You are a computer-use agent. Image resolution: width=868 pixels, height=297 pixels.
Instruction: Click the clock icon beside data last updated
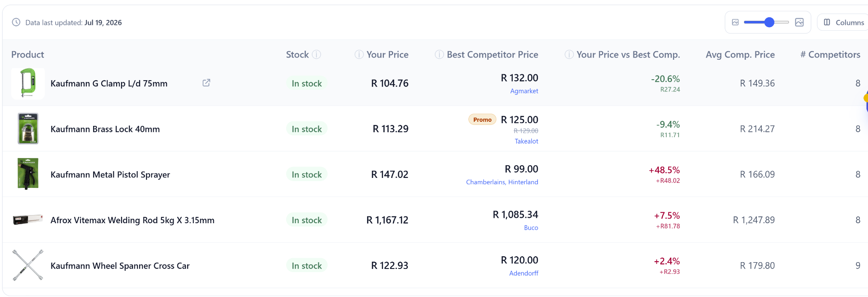tap(16, 22)
